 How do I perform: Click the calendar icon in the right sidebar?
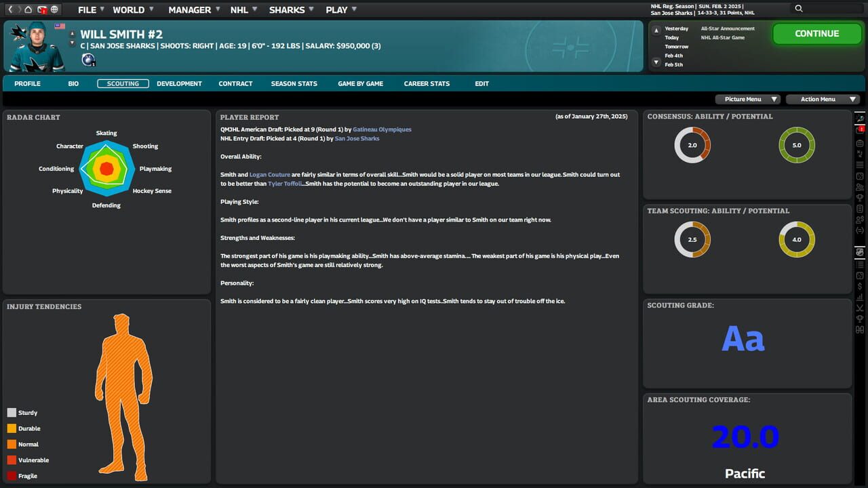(859, 143)
